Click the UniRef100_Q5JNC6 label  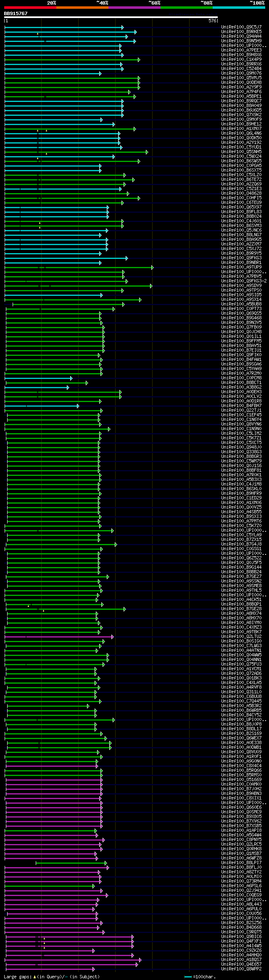click(241, 230)
